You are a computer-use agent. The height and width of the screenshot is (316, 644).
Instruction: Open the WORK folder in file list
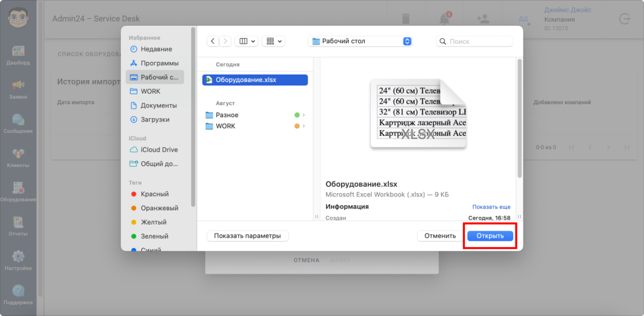(x=255, y=126)
